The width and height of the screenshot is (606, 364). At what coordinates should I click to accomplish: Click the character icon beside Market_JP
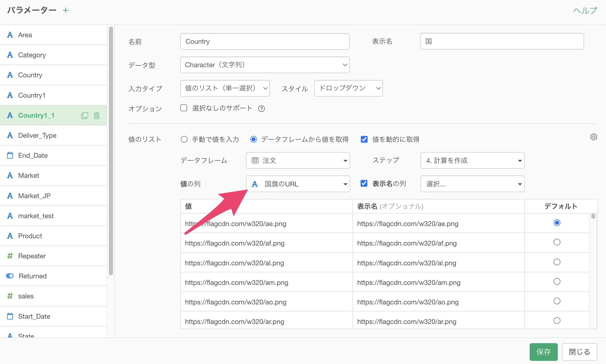pos(10,196)
